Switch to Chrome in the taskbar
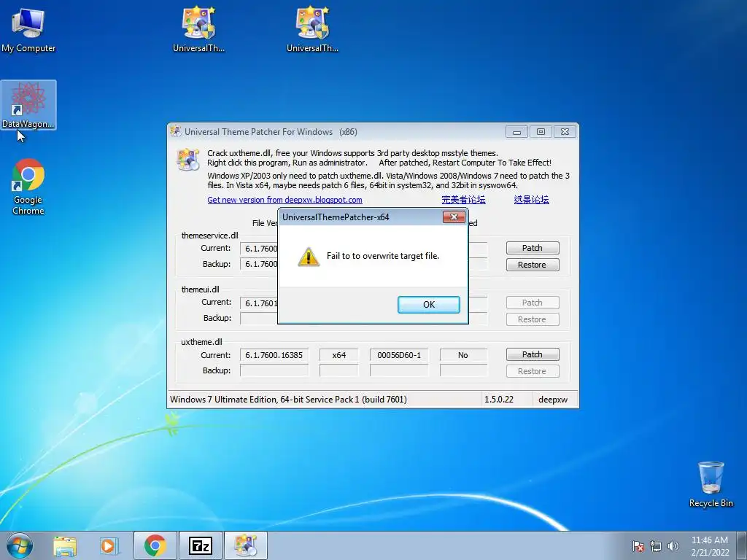This screenshot has width=747, height=560. click(x=155, y=545)
